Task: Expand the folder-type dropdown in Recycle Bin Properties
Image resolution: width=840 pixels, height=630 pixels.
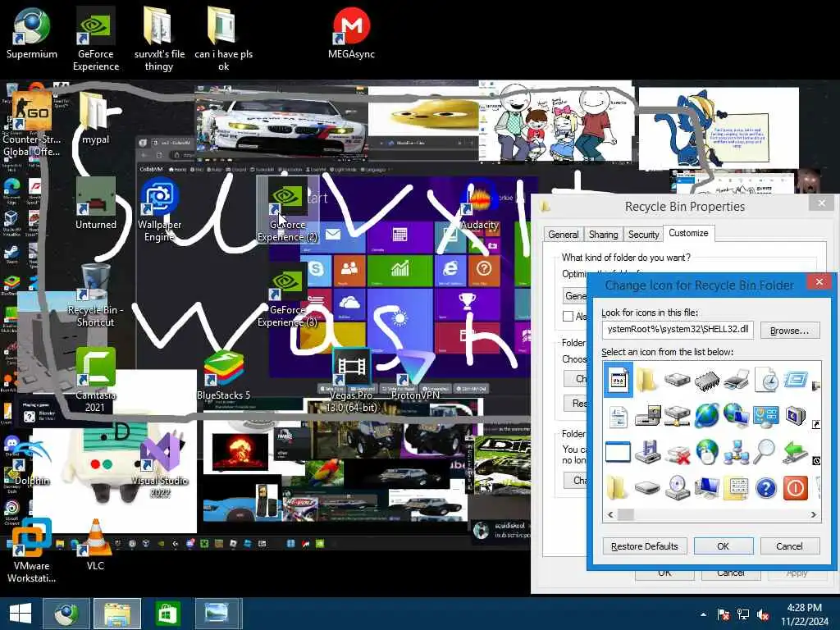Action: (x=576, y=295)
